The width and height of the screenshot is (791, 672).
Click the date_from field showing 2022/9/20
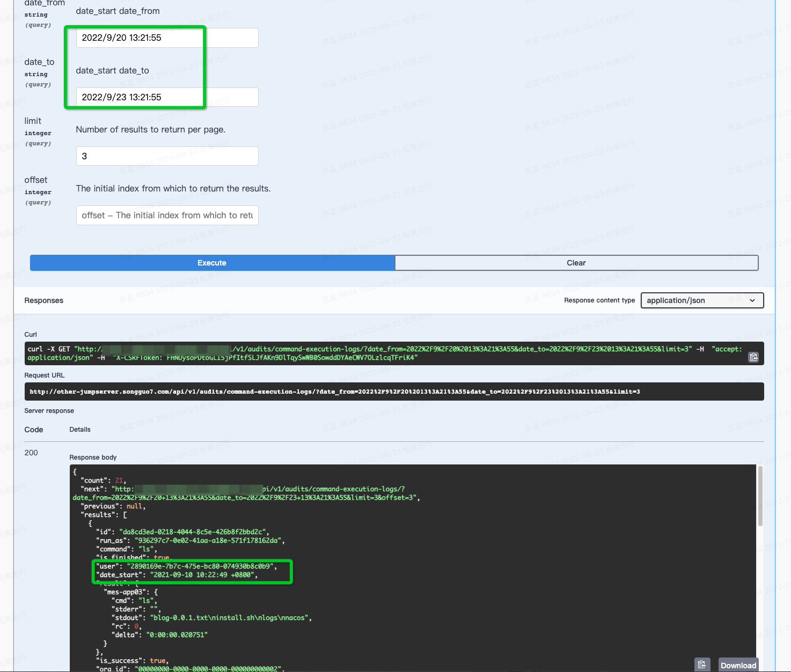(x=166, y=38)
